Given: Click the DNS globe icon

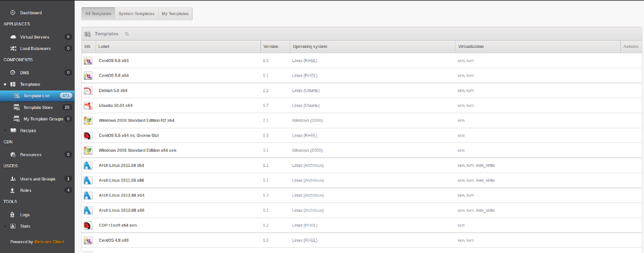Looking at the screenshot, I should (13, 73).
